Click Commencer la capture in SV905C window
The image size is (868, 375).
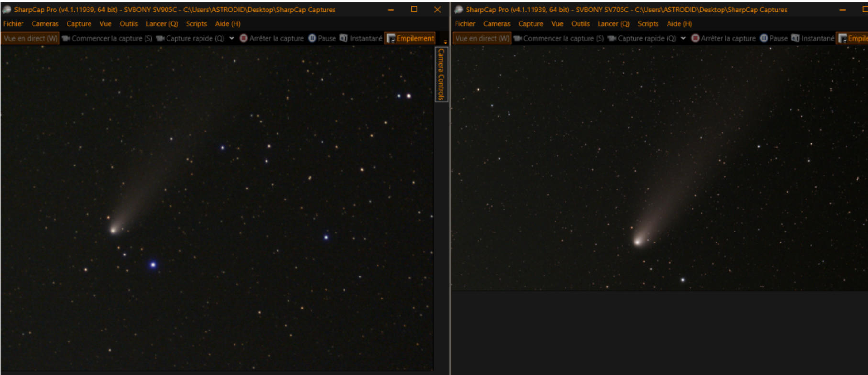pos(107,38)
